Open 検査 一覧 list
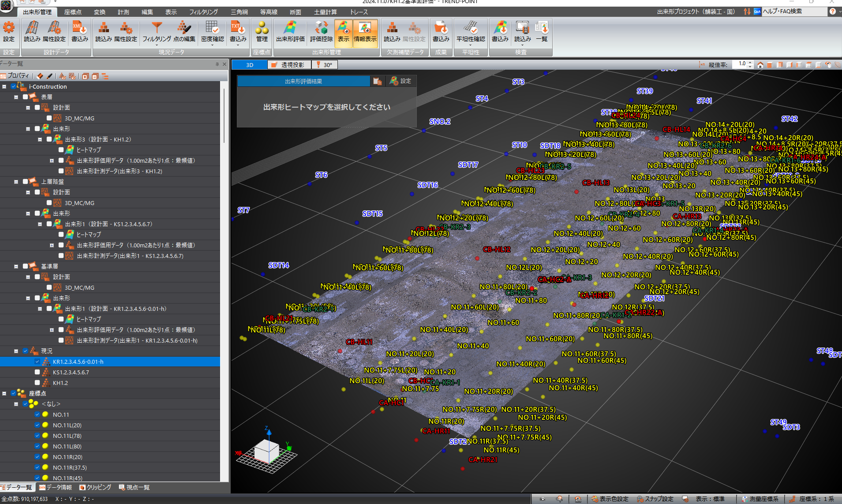 click(542, 31)
